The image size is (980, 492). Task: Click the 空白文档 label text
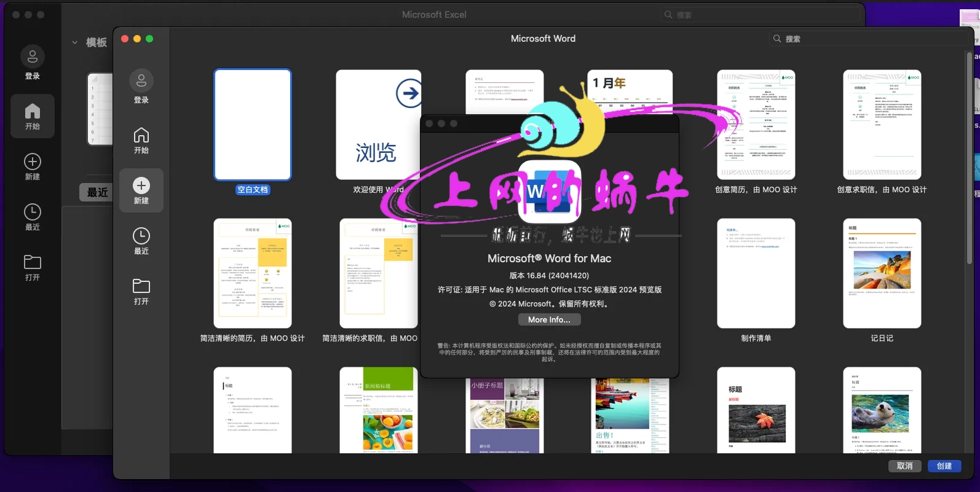[x=253, y=190]
